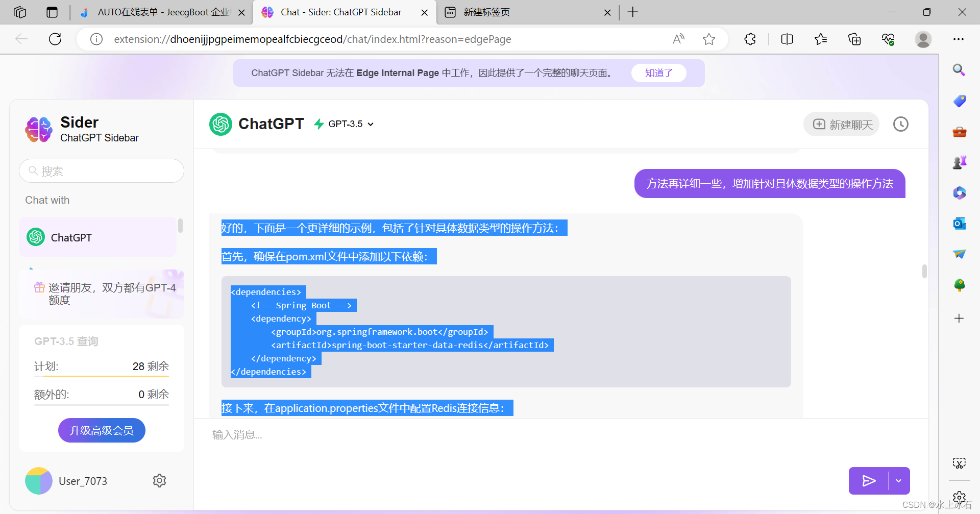Viewport: 980px width, 514px height.
Task: Click 'GPT-3.5 查询' quota heading
Action: click(x=66, y=341)
